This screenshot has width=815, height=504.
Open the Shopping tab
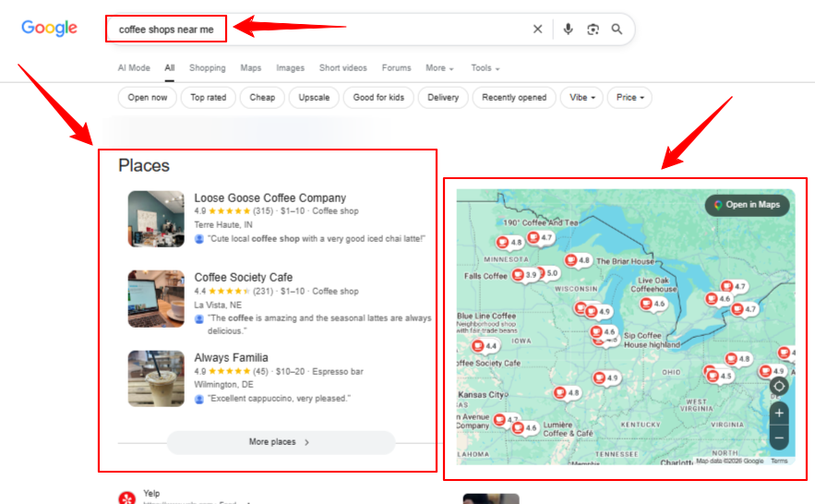208,68
